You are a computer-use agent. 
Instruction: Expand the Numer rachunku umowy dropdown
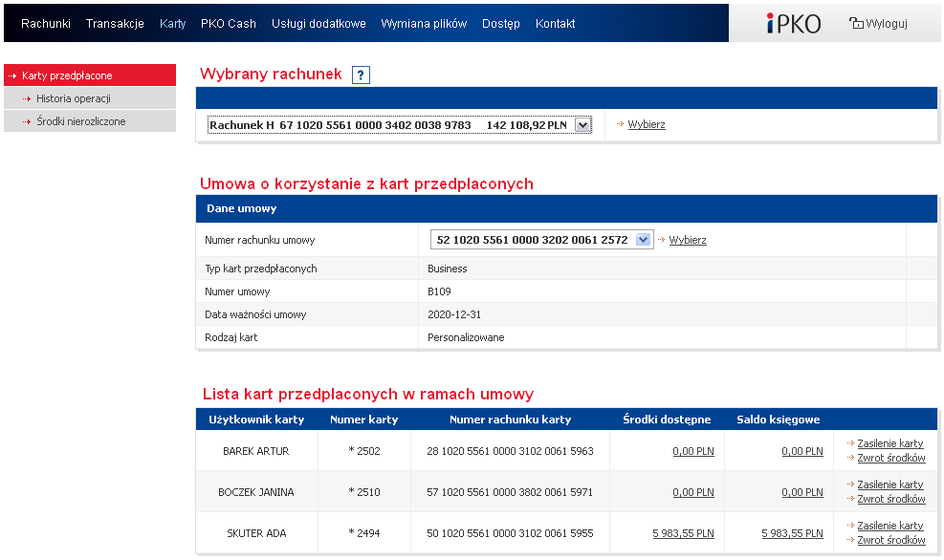tap(643, 240)
